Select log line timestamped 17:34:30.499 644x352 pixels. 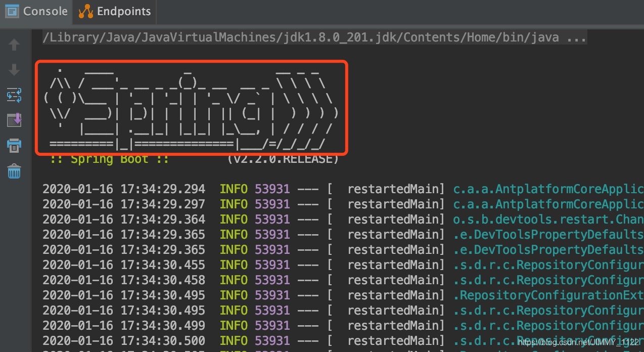click(343, 326)
